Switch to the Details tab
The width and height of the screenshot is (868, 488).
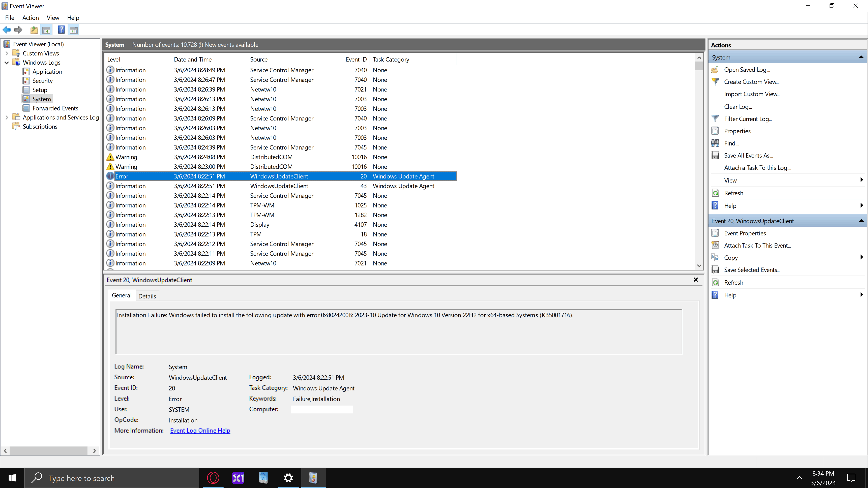(147, 296)
